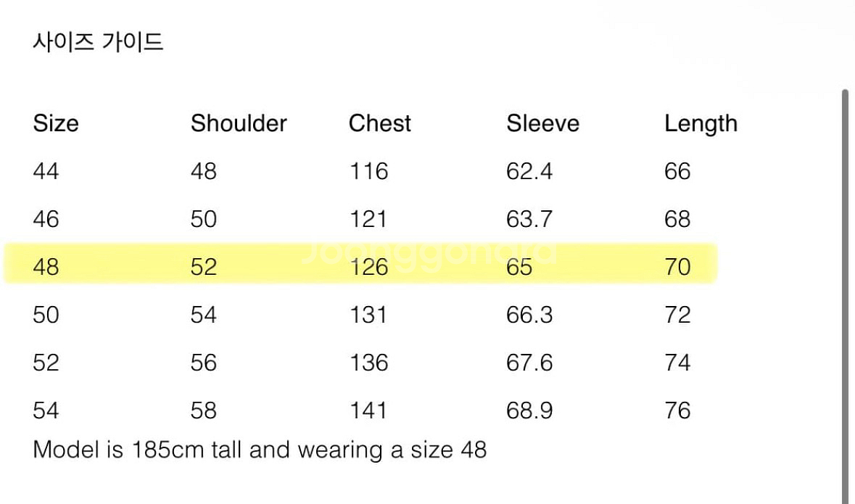The height and width of the screenshot is (504, 855).
Task: Click the Length column header
Action: 701,124
